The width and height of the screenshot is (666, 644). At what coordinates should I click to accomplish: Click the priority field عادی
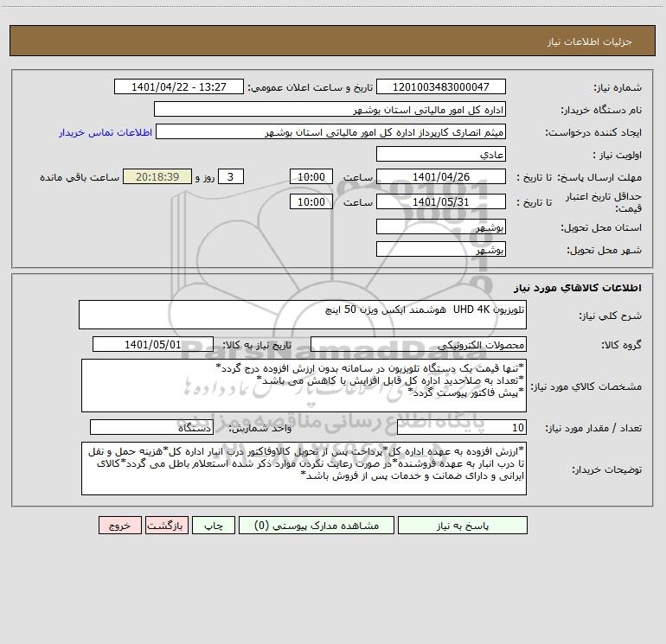(441, 154)
